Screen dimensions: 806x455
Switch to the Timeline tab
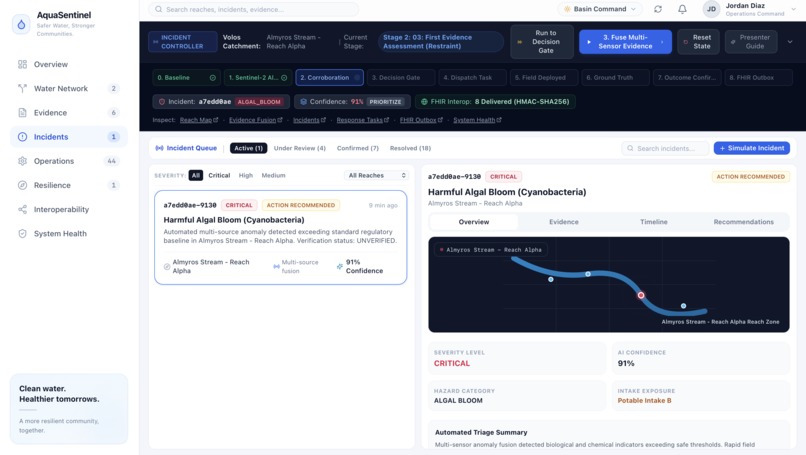pos(654,222)
